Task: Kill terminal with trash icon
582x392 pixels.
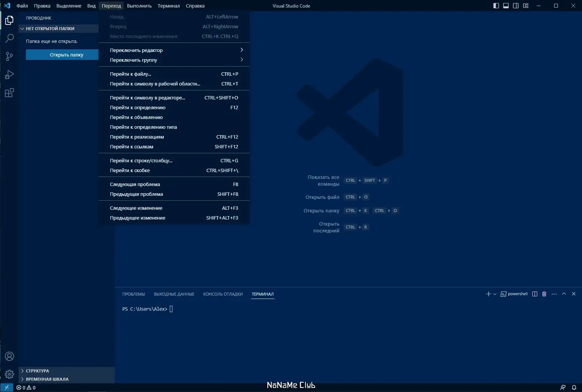Action: point(544,294)
